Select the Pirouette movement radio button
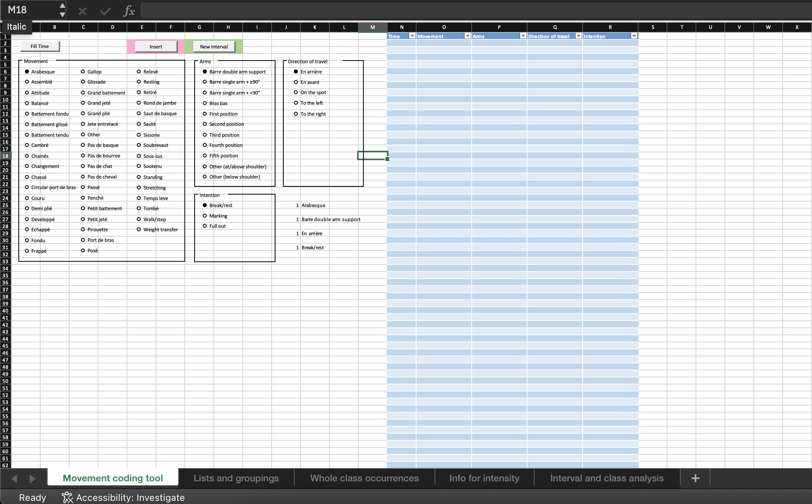Viewport: 812px width, 504px height. pyautogui.click(x=83, y=229)
